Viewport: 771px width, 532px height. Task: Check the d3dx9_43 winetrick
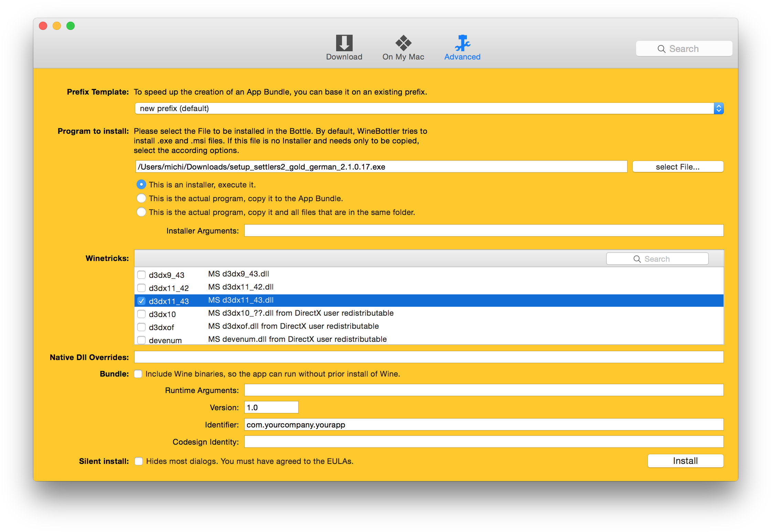pos(141,275)
